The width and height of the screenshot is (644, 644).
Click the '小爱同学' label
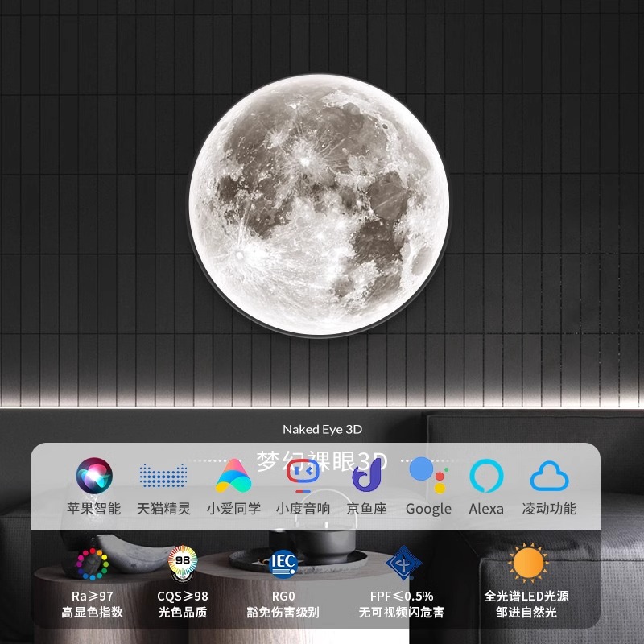tap(233, 509)
